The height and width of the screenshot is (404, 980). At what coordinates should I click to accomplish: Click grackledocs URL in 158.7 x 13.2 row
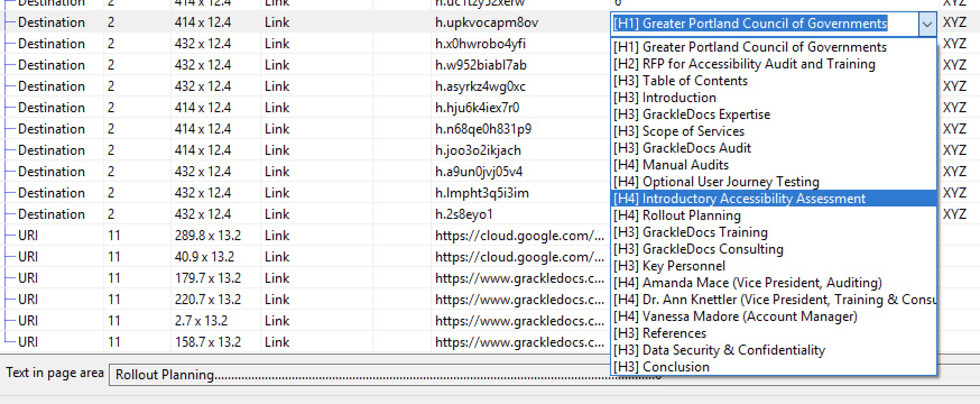click(519, 342)
